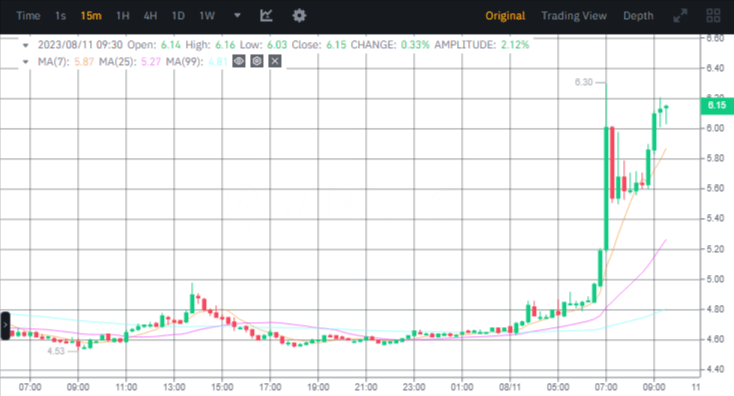Open the Depth chart tab

click(x=638, y=16)
